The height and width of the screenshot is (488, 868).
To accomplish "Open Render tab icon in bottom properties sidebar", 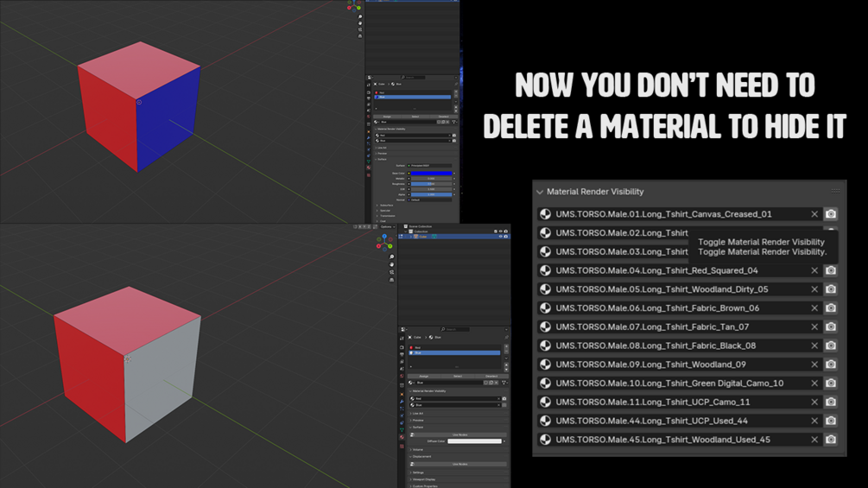I will (402, 347).
